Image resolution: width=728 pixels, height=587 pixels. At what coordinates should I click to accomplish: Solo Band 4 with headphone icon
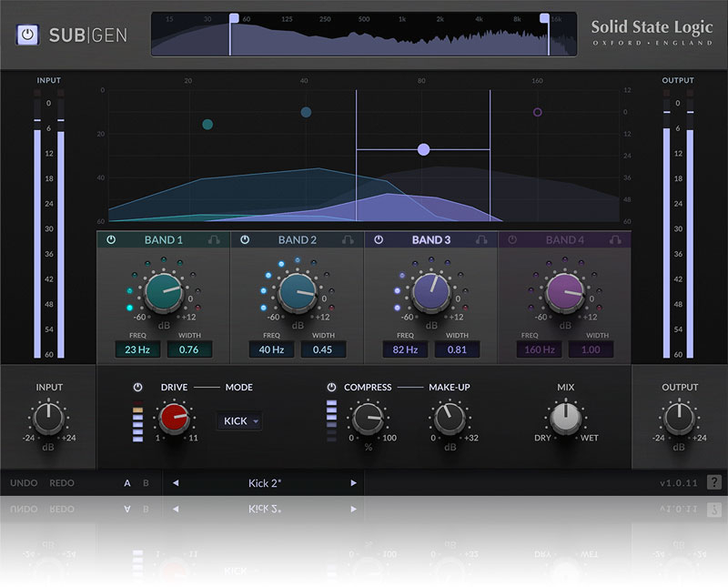[x=615, y=239]
